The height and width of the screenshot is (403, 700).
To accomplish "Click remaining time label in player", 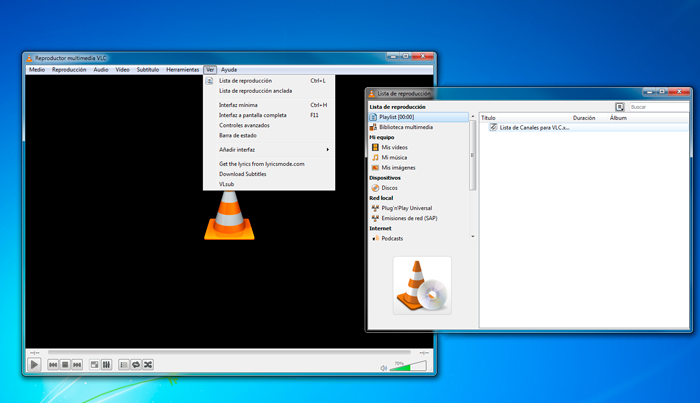I will [x=424, y=353].
